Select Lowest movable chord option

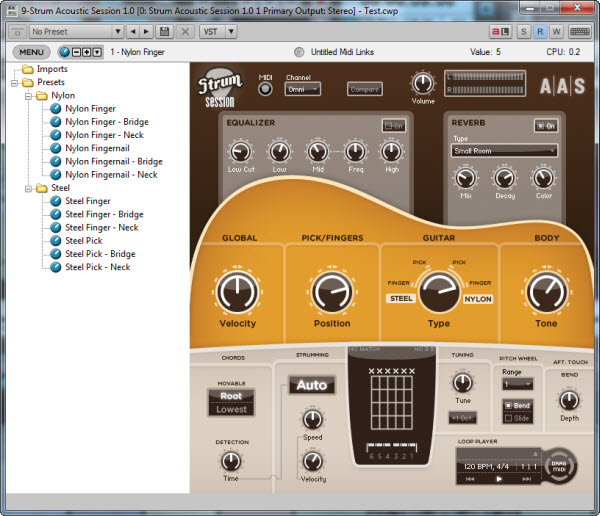point(231,409)
